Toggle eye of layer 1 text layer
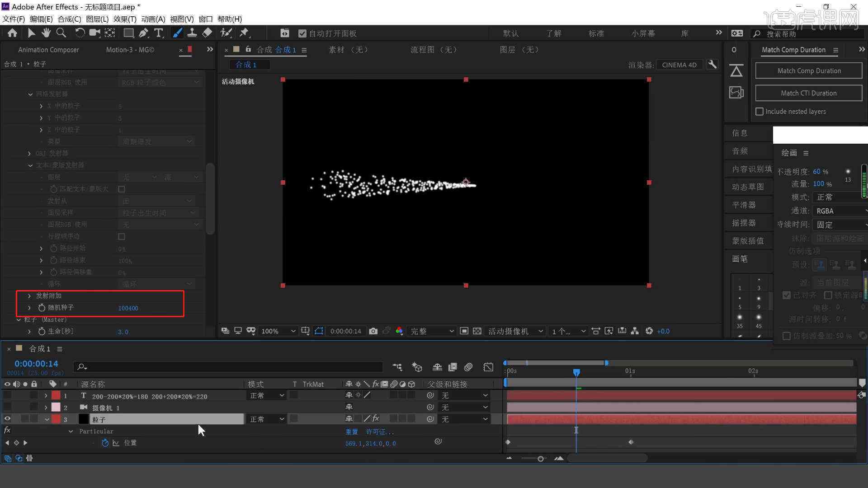The height and width of the screenshot is (488, 868). coord(7,395)
